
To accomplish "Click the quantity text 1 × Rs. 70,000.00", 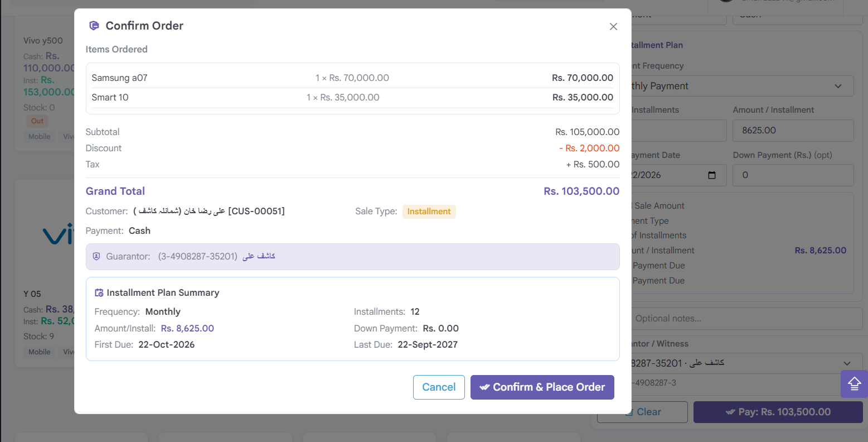I will coord(352,78).
